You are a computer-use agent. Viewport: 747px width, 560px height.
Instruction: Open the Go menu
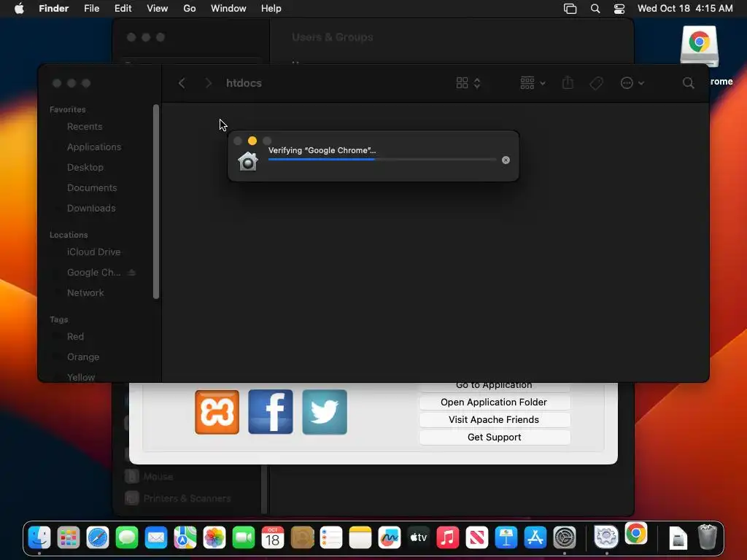tap(190, 9)
